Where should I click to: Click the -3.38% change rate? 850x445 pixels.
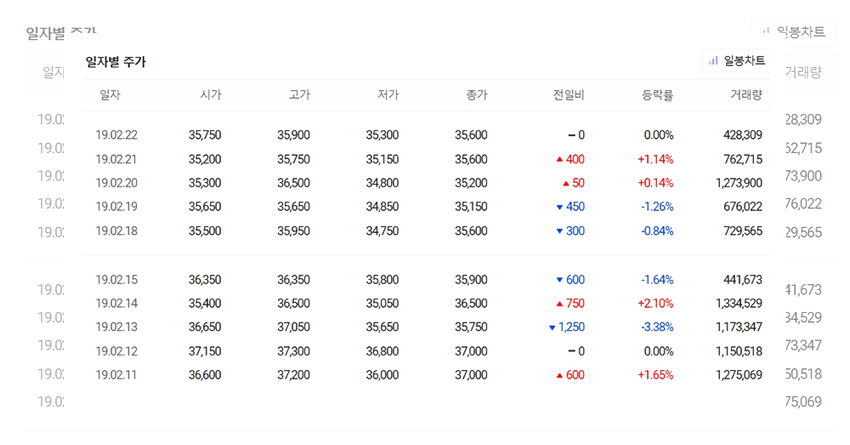pyautogui.click(x=657, y=327)
